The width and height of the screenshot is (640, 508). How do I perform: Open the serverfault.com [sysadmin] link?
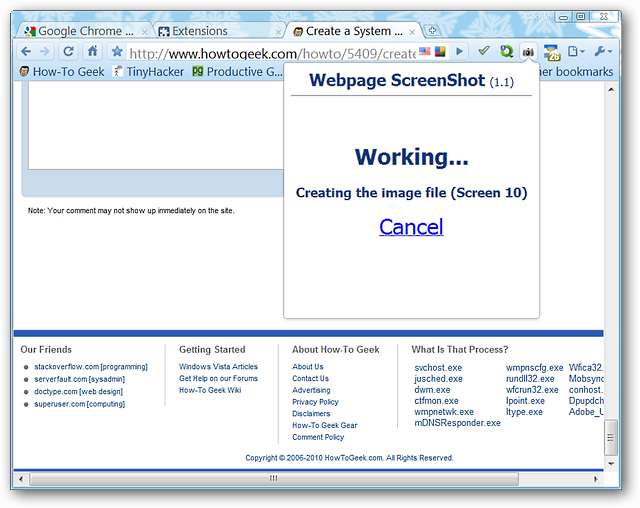coord(80,379)
